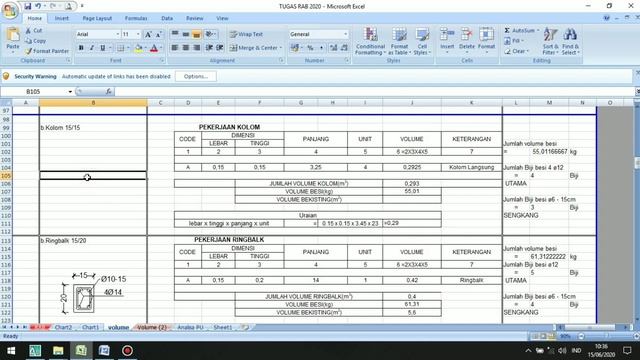
Task: Copy the selected cell
Action: (35, 41)
